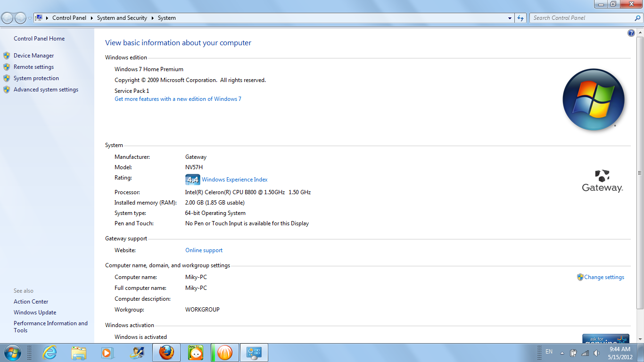Click the help question mark icon
This screenshot has width=644, height=362.
click(631, 33)
